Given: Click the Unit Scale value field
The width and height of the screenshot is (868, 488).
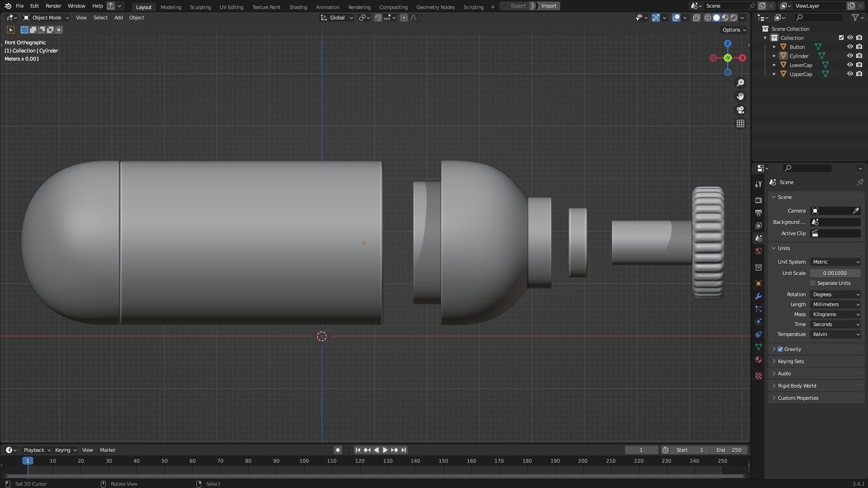Looking at the screenshot, I should [835, 273].
